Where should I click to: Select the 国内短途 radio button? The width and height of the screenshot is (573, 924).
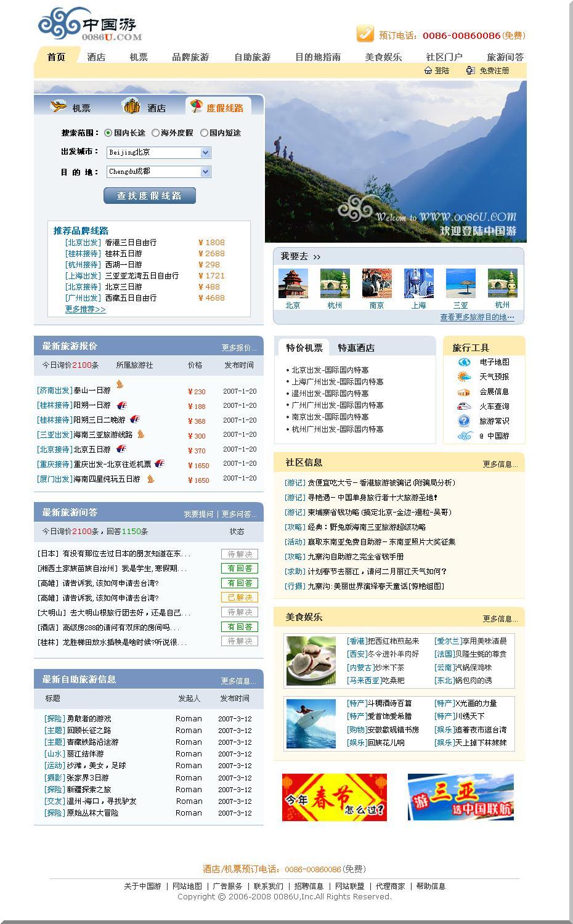click(x=204, y=132)
